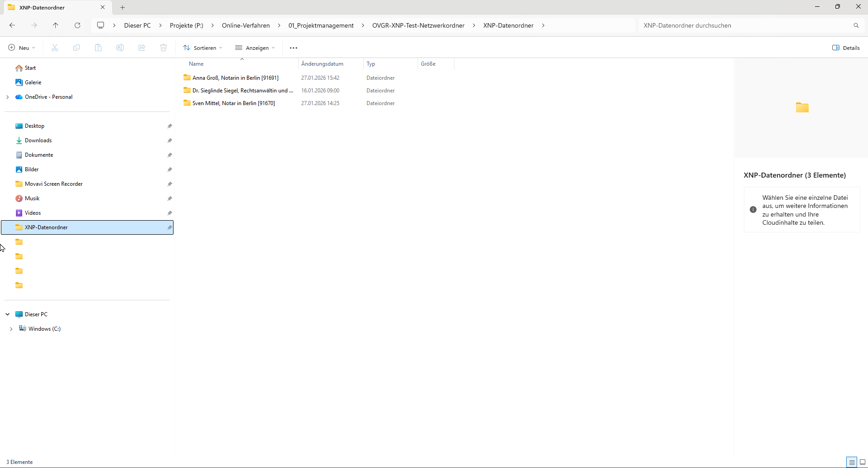Switch to details list view in status bar
The height and width of the screenshot is (468, 868).
point(852,462)
